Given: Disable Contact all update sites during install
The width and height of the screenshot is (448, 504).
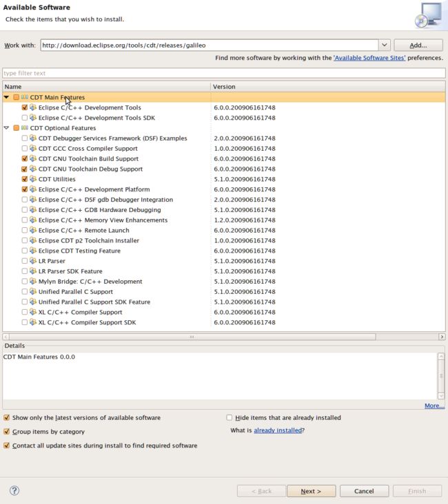Looking at the screenshot, I should pyautogui.click(x=6, y=445).
